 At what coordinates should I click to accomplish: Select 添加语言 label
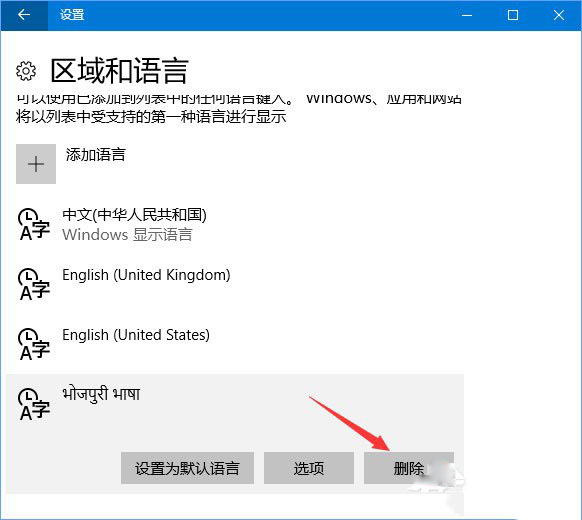point(96,155)
